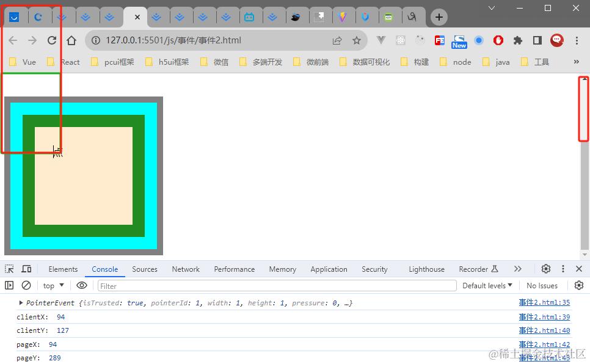Open the React bookmarks folder
This screenshot has height=364, width=590.
64,62
